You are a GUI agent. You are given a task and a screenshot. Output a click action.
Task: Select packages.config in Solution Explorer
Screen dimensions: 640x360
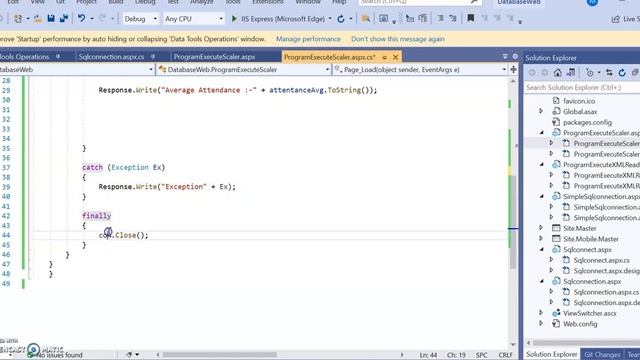coord(587,122)
